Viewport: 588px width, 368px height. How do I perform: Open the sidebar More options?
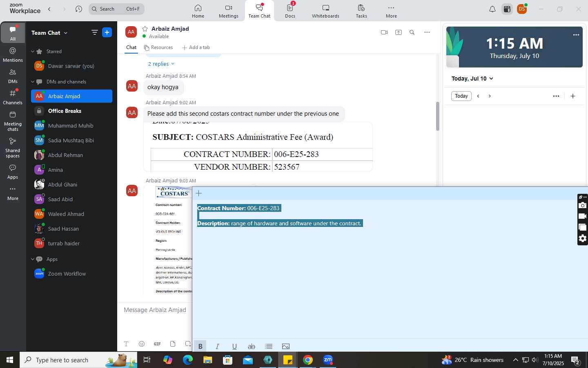[x=13, y=193]
